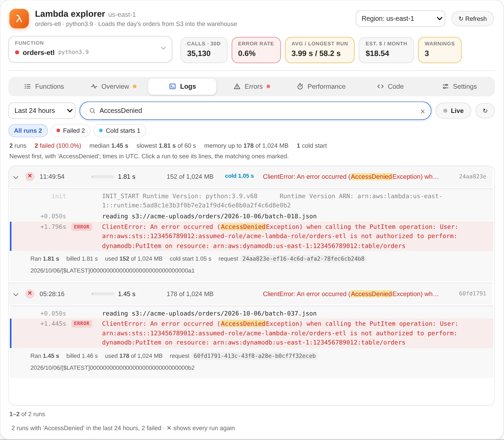Open the Performance tab
The height and width of the screenshot is (440, 504).
tap(321, 87)
